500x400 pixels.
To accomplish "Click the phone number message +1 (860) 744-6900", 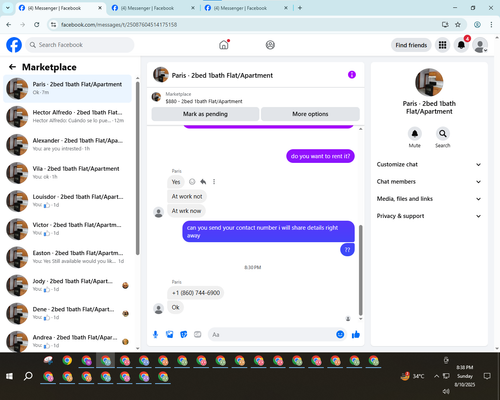I will [196, 293].
